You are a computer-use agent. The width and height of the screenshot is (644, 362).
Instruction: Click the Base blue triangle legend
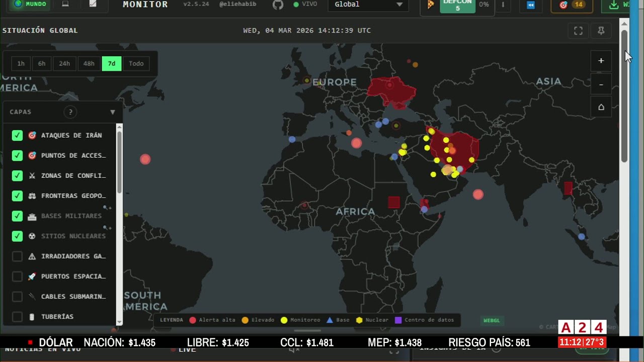pyautogui.click(x=330, y=320)
